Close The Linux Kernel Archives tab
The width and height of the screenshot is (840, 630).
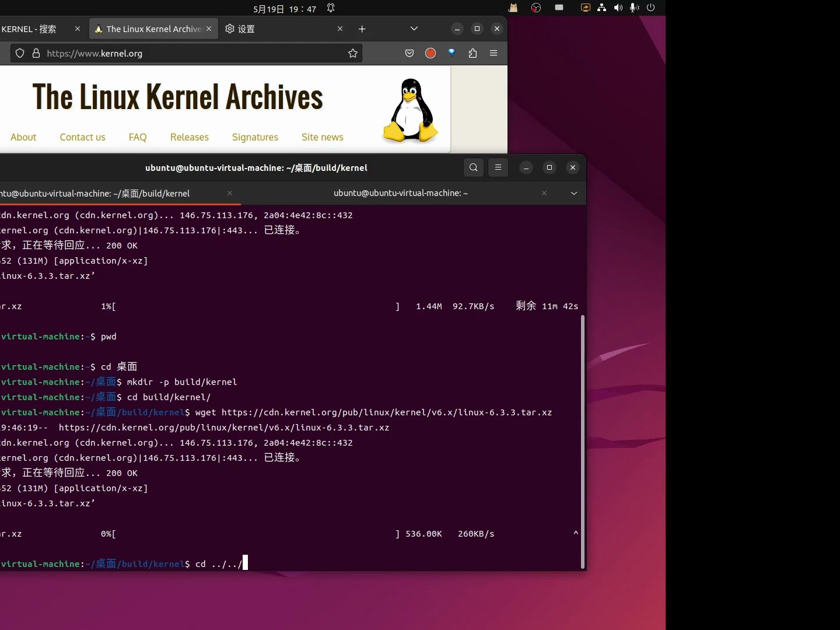pos(209,29)
